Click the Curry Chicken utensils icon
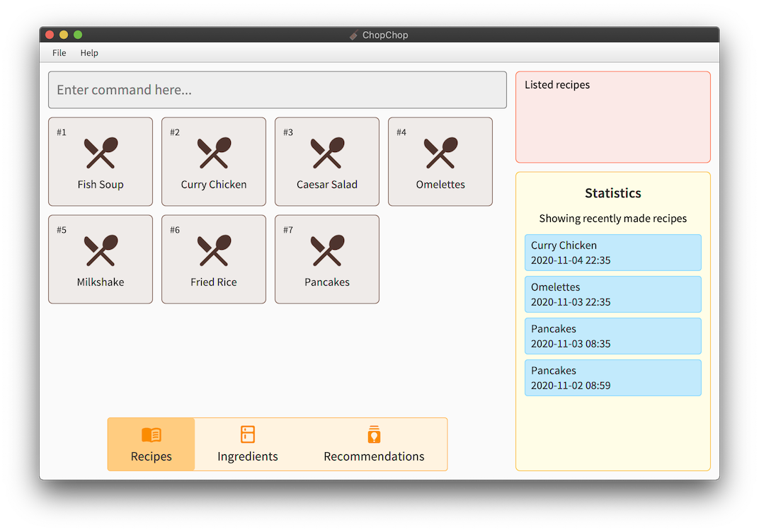Image resolution: width=759 pixels, height=532 pixels. pos(214,153)
